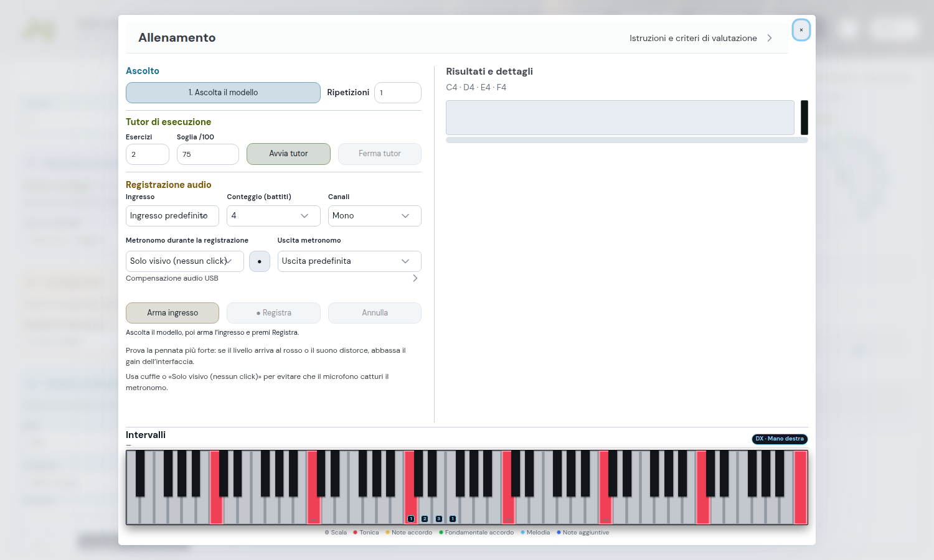
Task: Click the Tutor di esecuzione heading
Action: coord(168,122)
